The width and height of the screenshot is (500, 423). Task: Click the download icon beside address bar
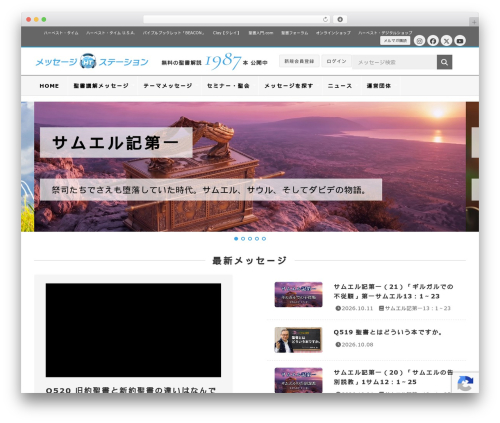(340, 19)
